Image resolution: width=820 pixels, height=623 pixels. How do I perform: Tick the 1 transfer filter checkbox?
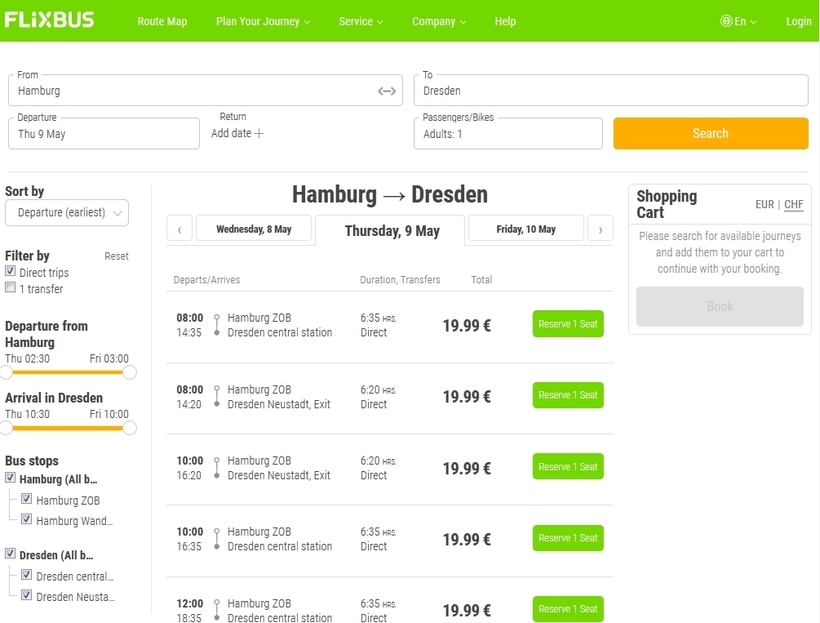(x=10, y=287)
